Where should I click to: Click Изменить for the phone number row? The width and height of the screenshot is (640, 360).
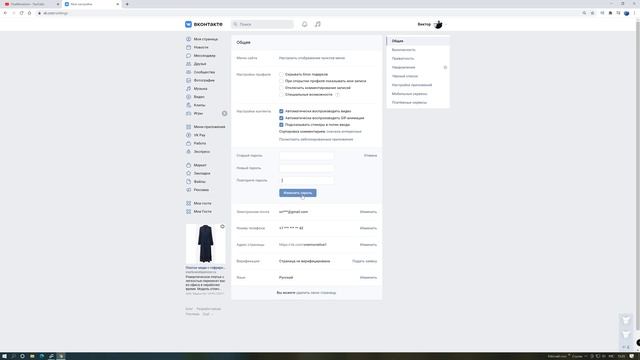pos(368,228)
